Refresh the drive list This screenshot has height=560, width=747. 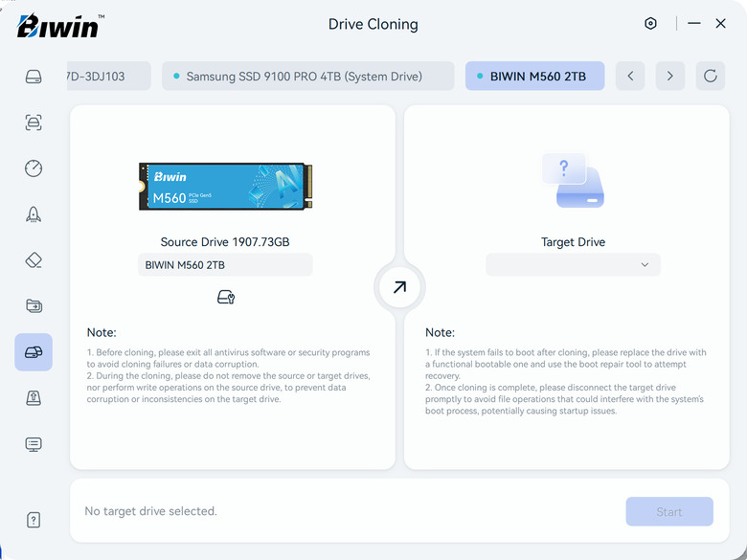[711, 77]
